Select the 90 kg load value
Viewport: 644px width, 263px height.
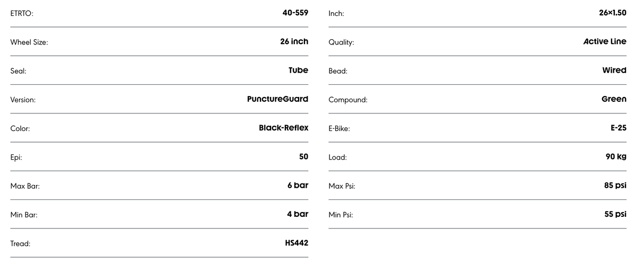pyautogui.click(x=616, y=156)
